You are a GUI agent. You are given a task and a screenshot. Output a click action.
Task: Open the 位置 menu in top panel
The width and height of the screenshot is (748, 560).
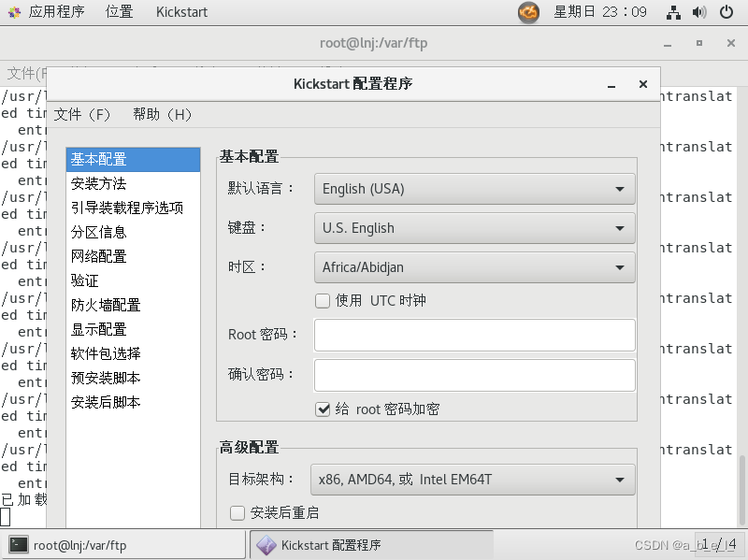pyautogui.click(x=120, y=12)
